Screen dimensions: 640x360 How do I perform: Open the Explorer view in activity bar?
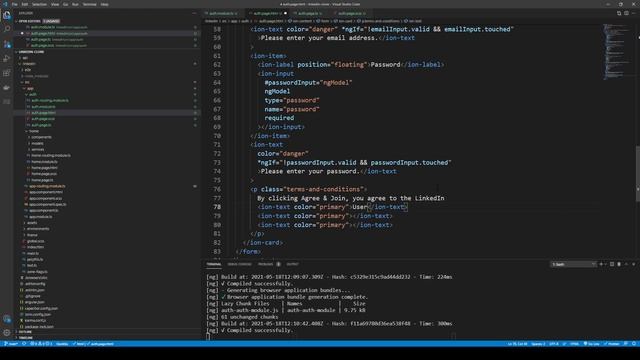7,16
